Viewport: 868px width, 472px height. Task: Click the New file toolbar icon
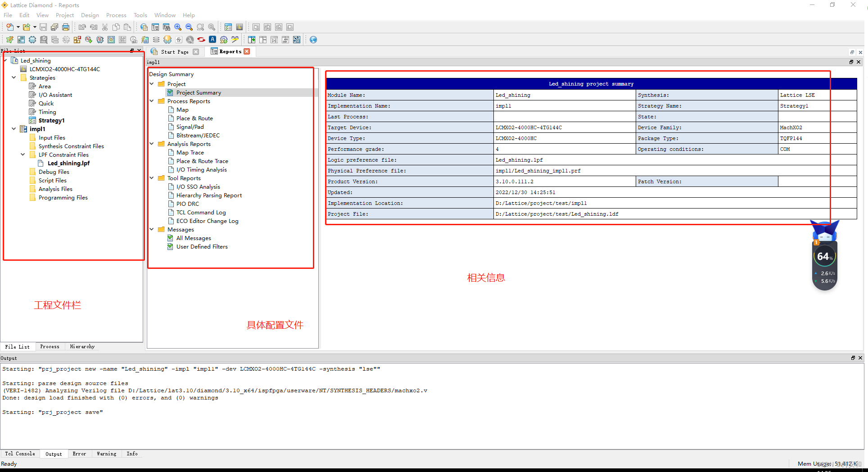(9, 27)
